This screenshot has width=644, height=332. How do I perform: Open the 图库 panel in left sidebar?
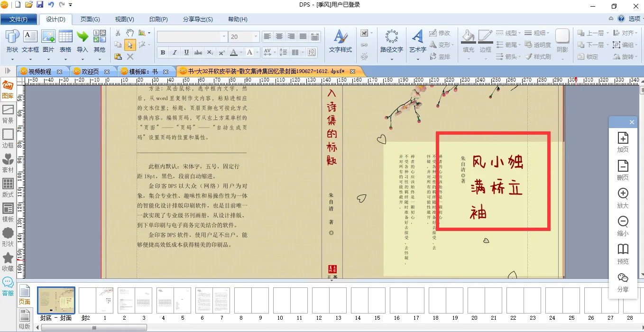point(8,90)
